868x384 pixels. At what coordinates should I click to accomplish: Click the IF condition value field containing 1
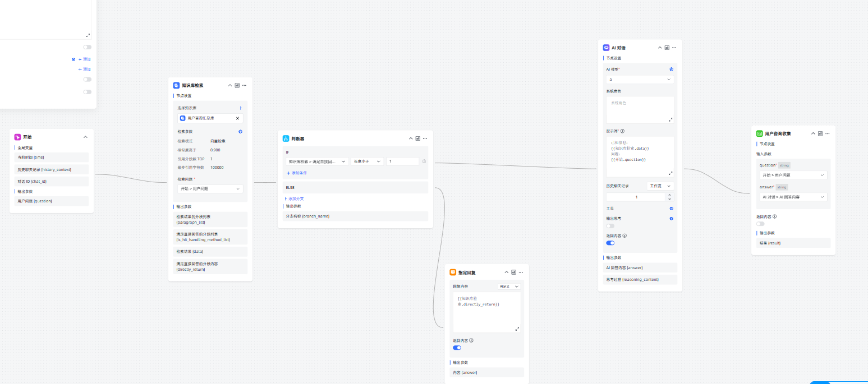(x=402, y=161)
